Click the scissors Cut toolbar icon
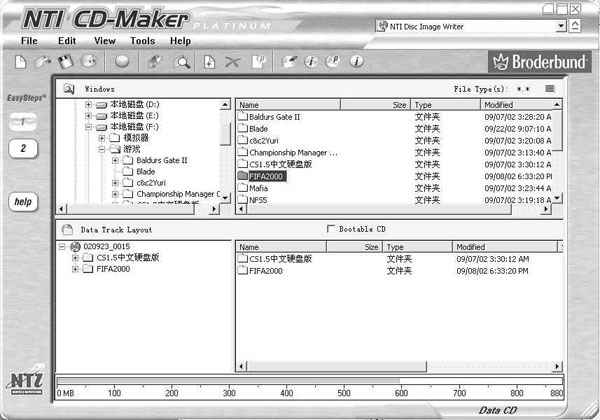Screen dimensions: 600x420 [233, 62]
